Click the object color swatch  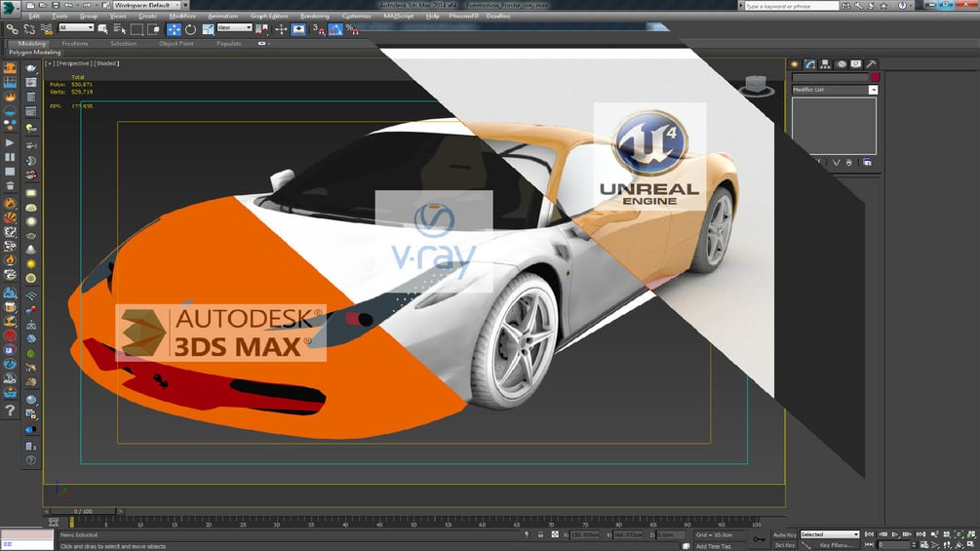click(x=875, y=77)
